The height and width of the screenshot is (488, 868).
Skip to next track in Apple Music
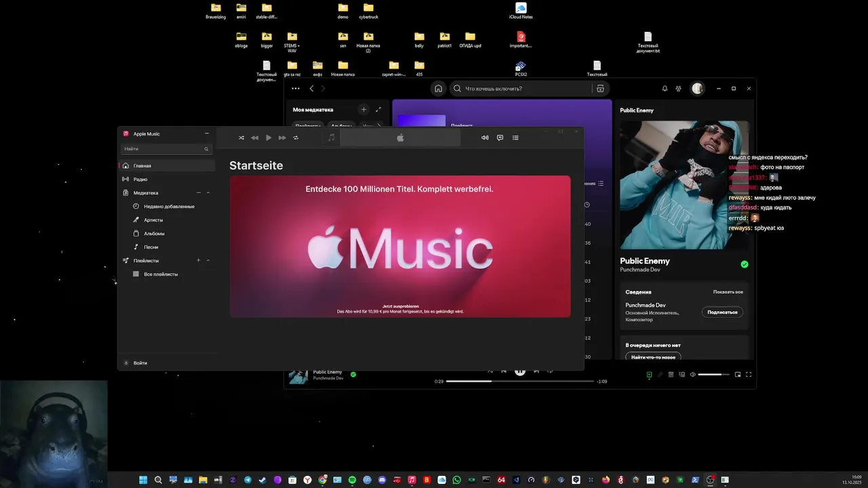point(282,138)
